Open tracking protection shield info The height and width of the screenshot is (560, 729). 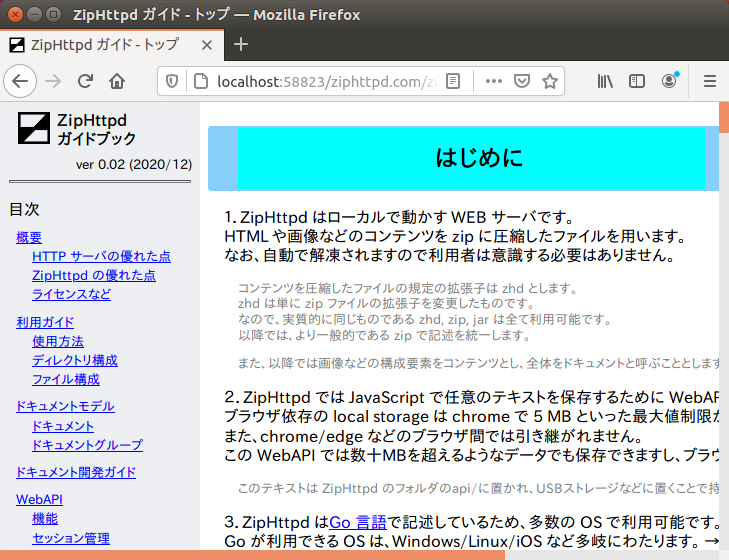pos(172,81)
